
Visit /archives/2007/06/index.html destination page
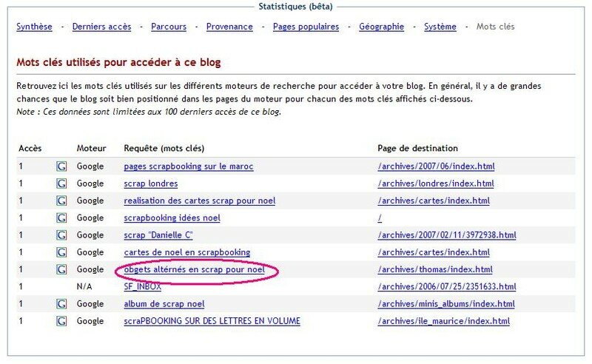coord(436,166)
